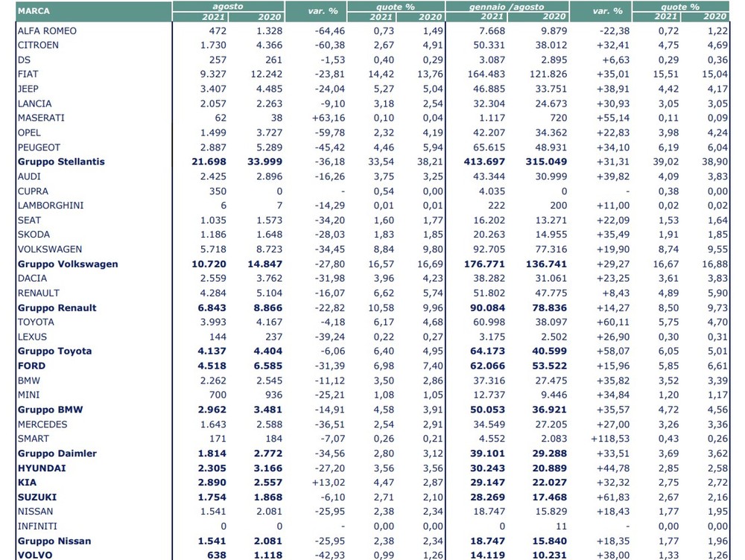Click Kia August variation +13,02

(x=329, y=482)
